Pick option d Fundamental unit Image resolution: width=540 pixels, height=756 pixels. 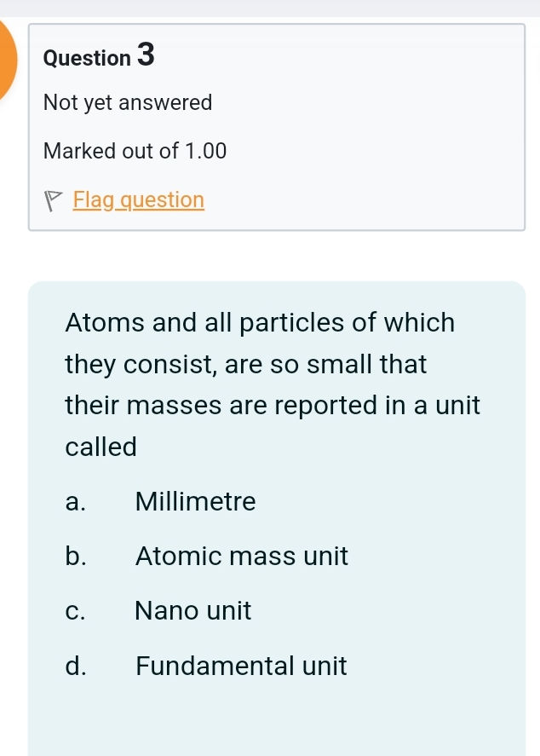click(241, 666)
